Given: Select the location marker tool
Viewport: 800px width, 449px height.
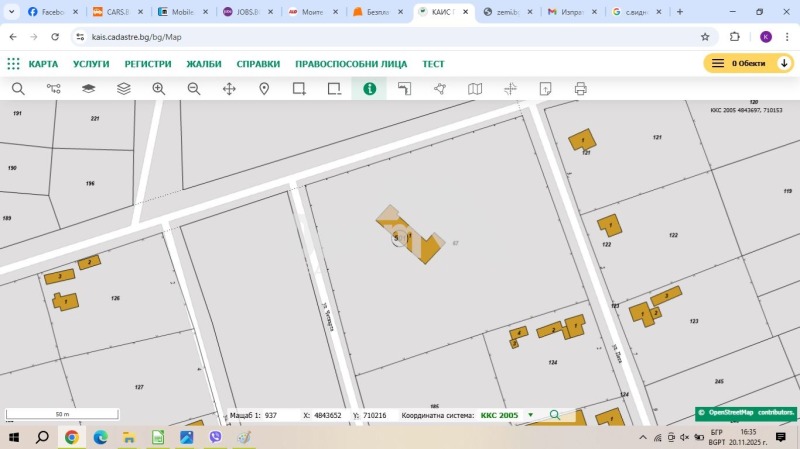Looking at the screenshot, I should coord(264,89).
